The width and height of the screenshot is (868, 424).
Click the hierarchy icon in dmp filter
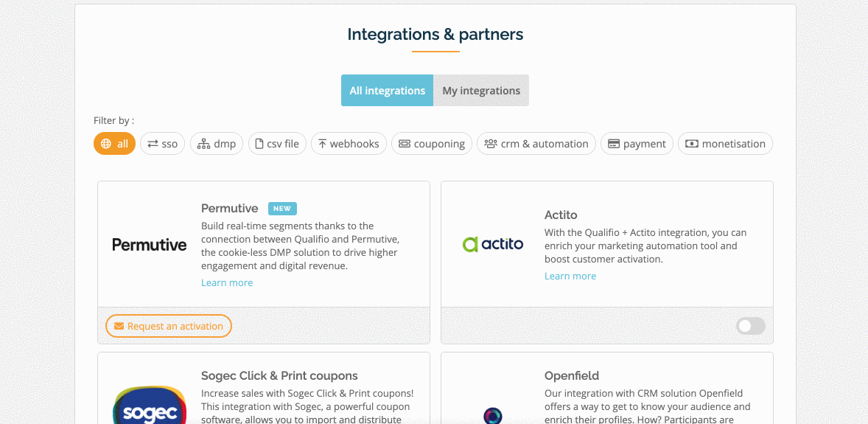[203, 144]
